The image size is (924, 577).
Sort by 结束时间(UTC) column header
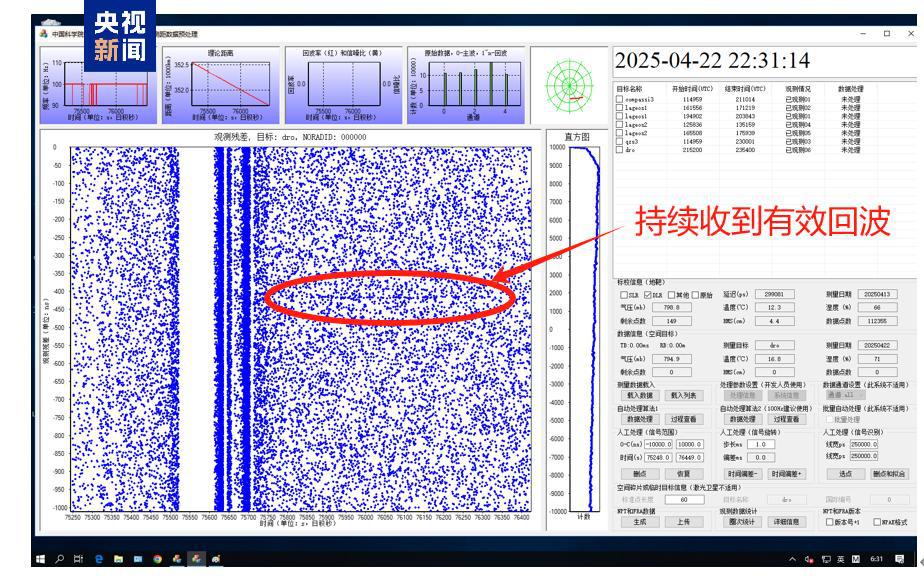(x=745, y=89)
